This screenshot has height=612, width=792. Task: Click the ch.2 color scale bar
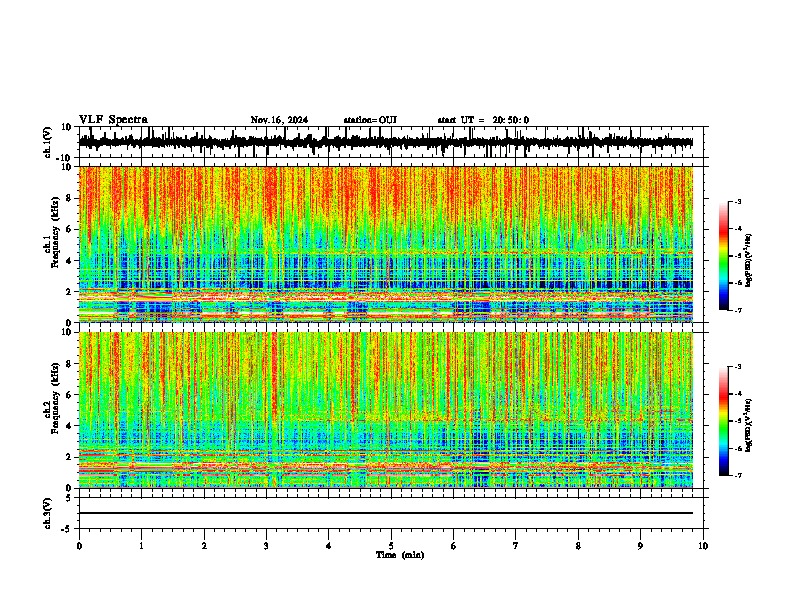click(x=724, y=421)
